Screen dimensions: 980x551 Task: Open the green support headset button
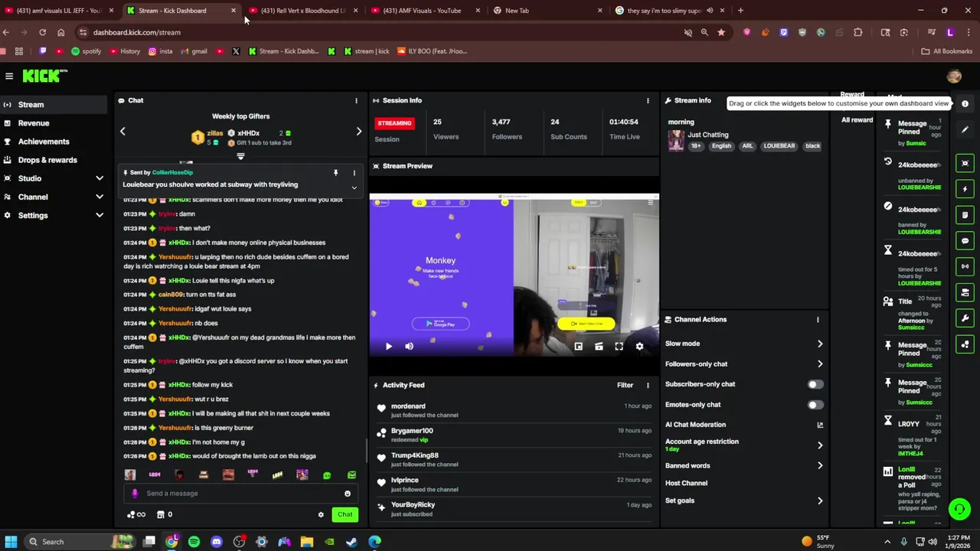(959, 509)
